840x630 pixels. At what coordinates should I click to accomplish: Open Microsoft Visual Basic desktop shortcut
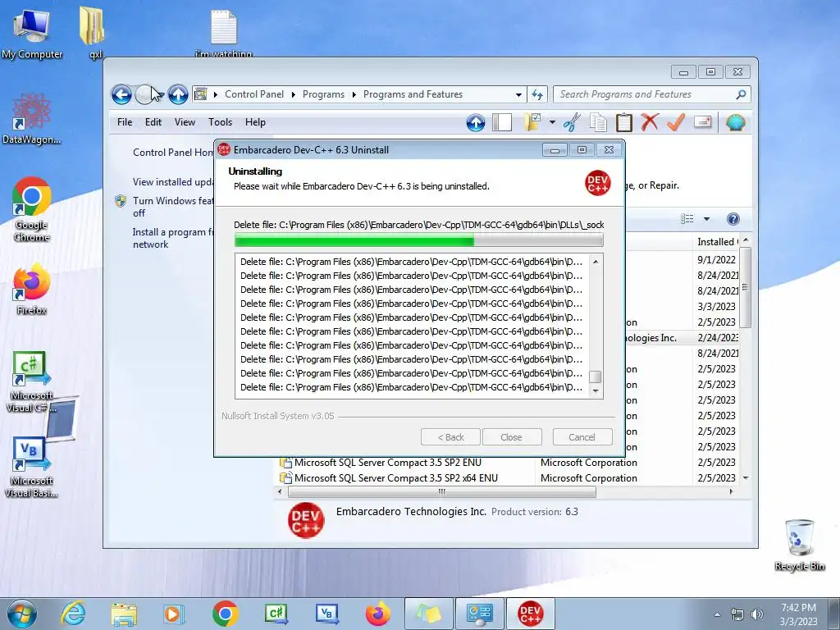tap(32, 468)
